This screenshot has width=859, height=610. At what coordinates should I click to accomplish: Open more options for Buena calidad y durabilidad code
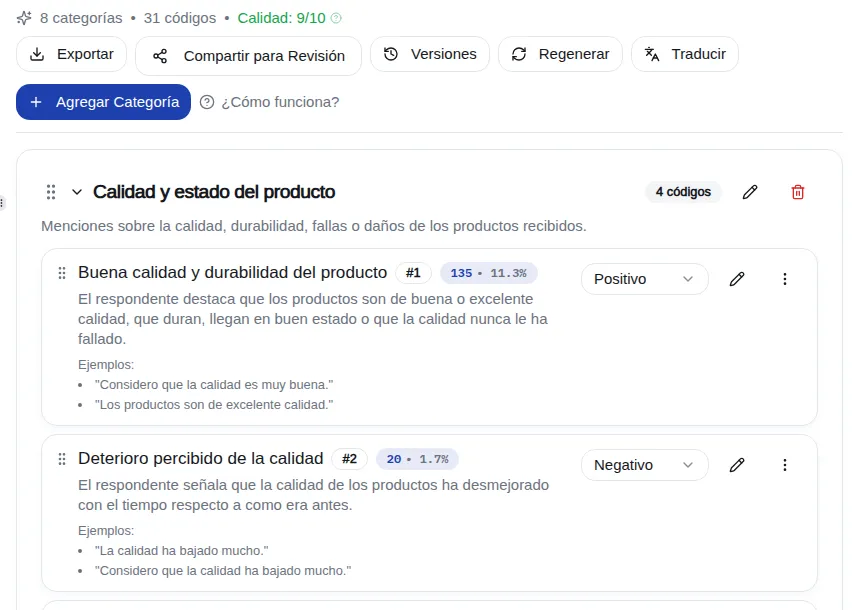pos(784,279)
